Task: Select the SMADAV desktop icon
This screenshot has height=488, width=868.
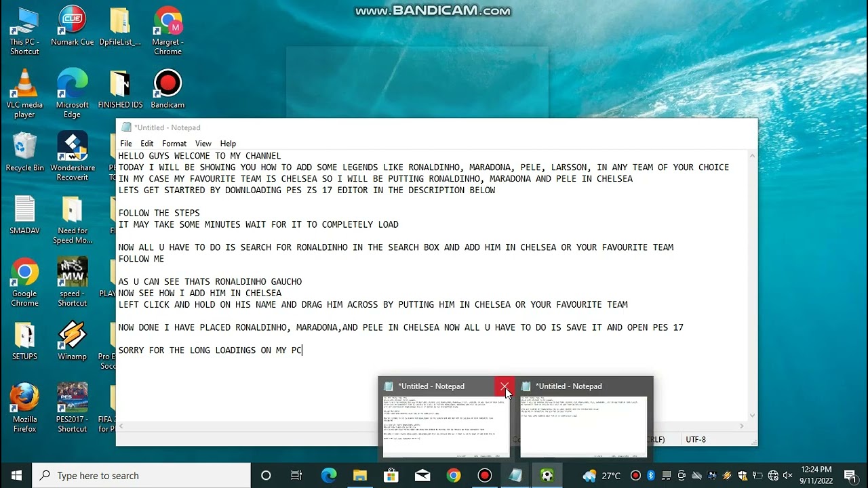Action: [x=24, y=215]
